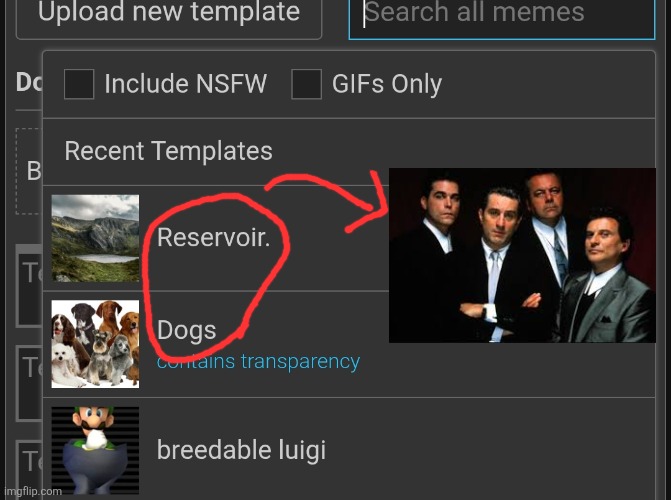Focus the Search all memes field
This screenshot has height=500, width=671.
coord(502,17)
